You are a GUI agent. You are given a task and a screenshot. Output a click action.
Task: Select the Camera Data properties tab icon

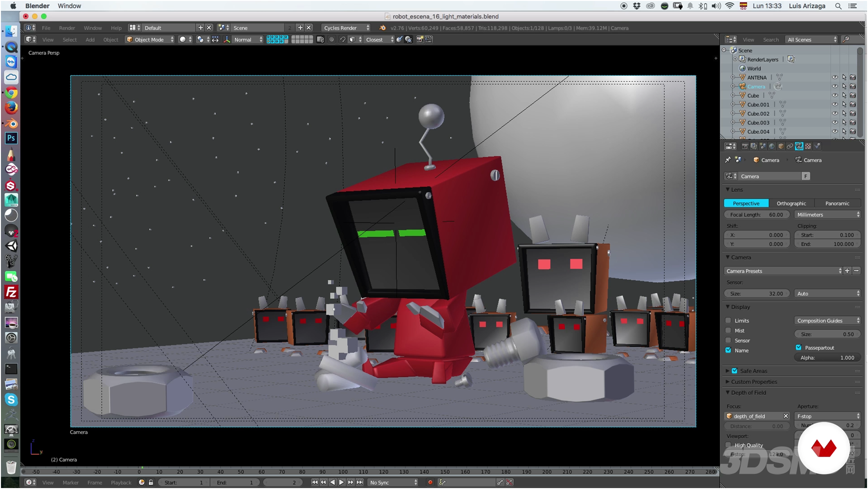(x=799, y=146)
